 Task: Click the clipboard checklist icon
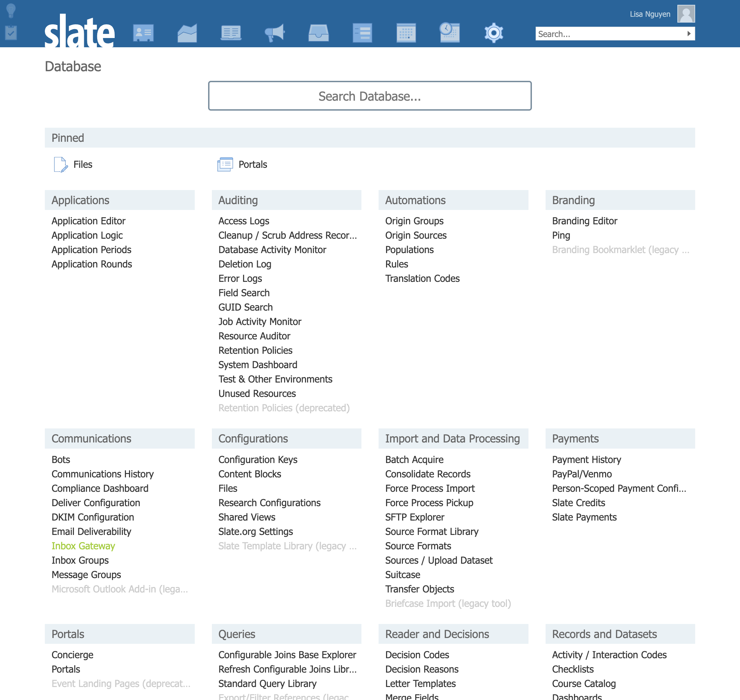[11, 33]
